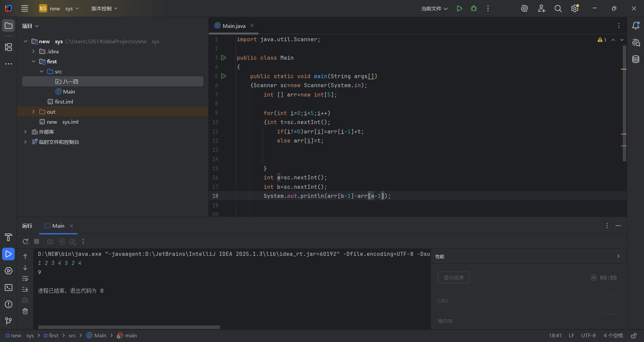Open Code With Me add-user icon
Viewport: 644px width, 342px height.
[541, 8]
